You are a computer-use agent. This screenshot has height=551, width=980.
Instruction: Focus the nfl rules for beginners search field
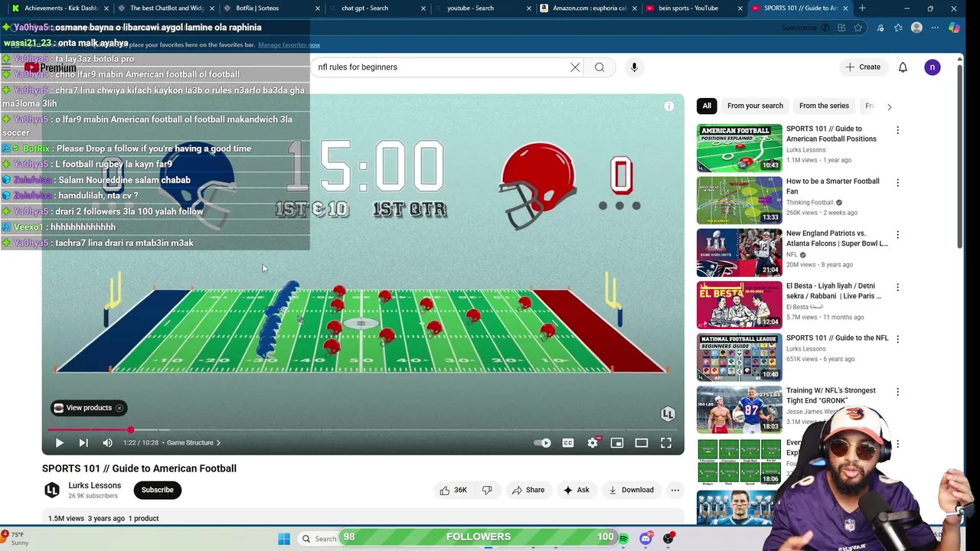point(440,67)
